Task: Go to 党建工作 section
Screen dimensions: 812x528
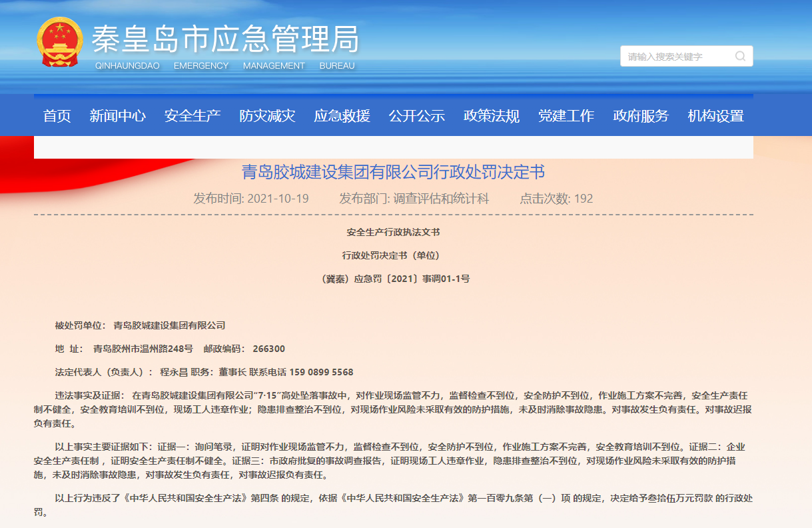Action: click(x=566, y=116)
